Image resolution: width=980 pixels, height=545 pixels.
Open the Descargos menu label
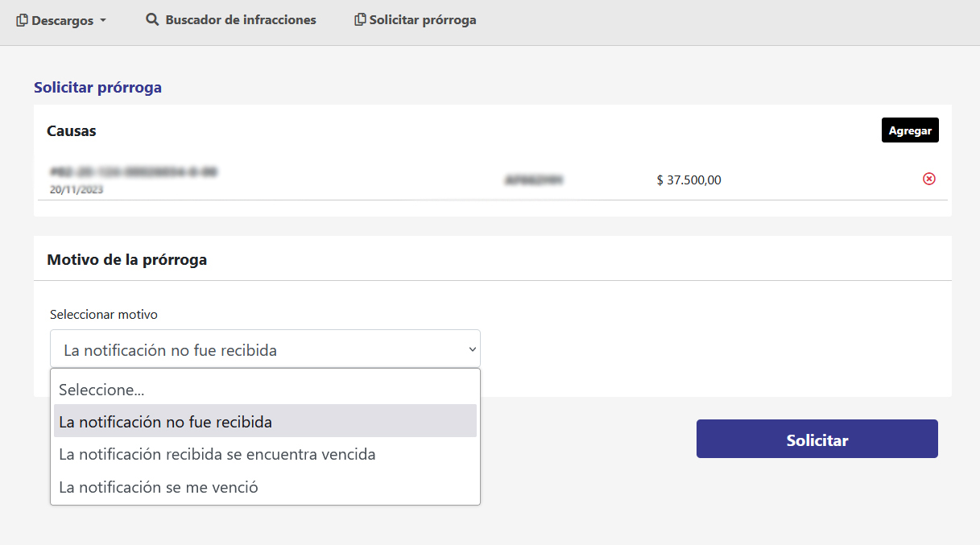63,20
